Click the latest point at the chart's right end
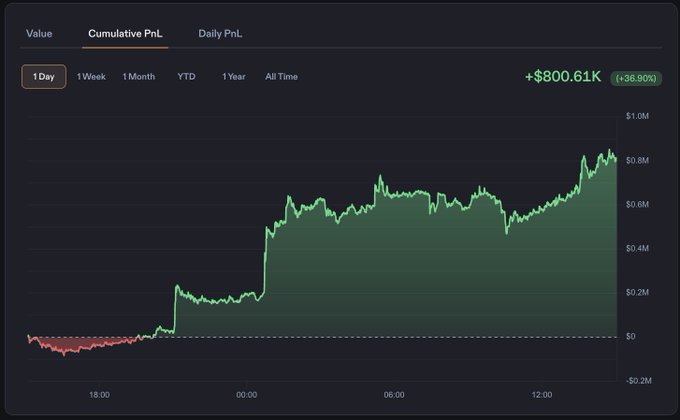The height and width of the screenshot is (420, 680). 616,160
